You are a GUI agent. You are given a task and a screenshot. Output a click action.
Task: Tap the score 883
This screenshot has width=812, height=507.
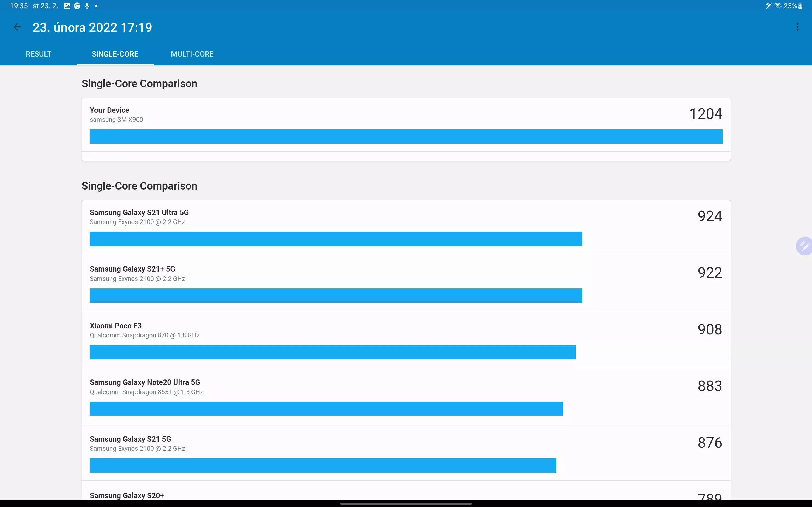[x=710, y=386]
